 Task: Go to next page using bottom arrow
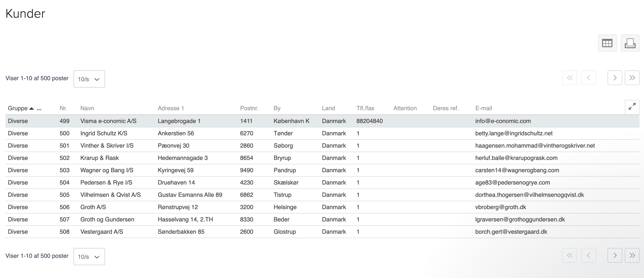click(x=614, y=255)
